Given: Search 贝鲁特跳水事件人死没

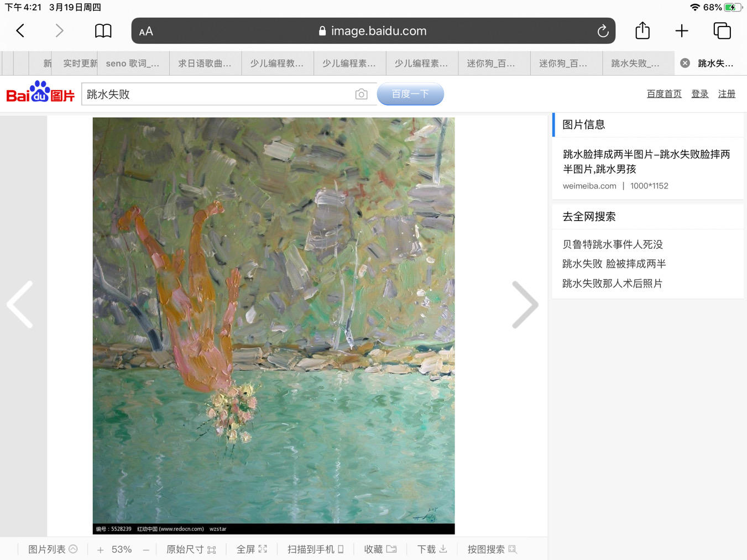Looking at the screenshot, I should 613,244.
